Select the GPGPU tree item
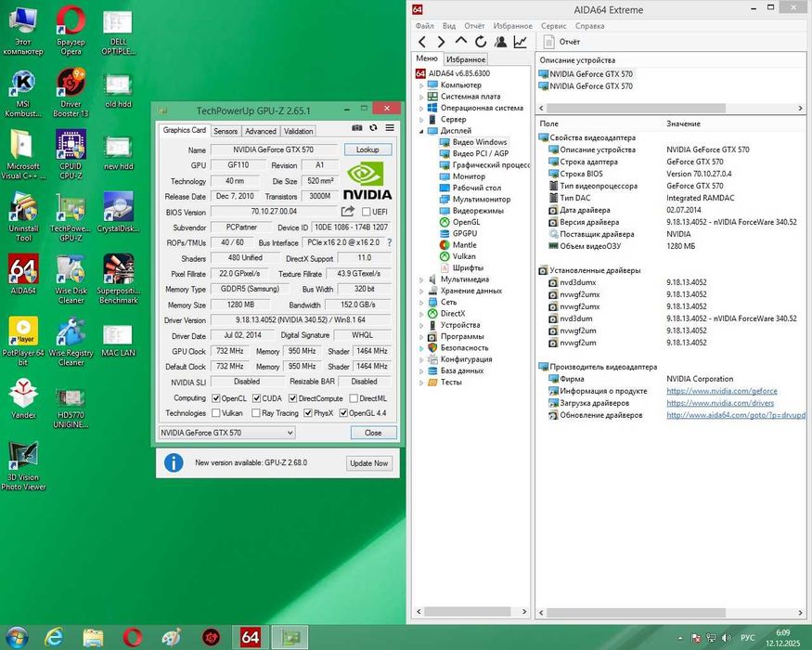 465,233
